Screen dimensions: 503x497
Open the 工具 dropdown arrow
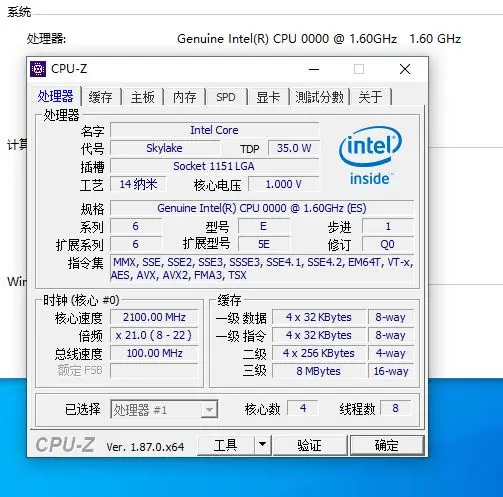pos(263,445)
